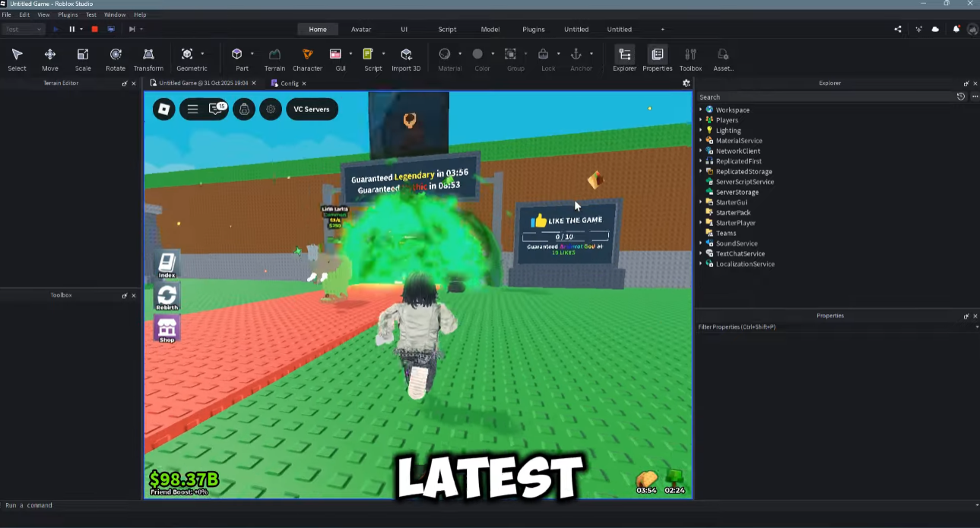980x528 pixels.
Task: Open the Part dropdown arrow
Action: coord(253,53)
